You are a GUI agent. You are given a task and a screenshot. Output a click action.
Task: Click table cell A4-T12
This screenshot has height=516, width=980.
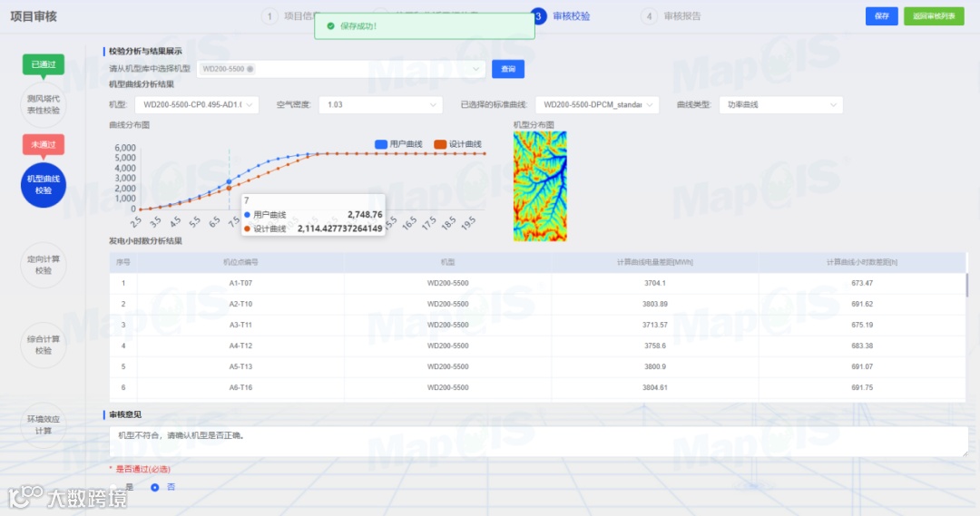(x=240, y=346)
